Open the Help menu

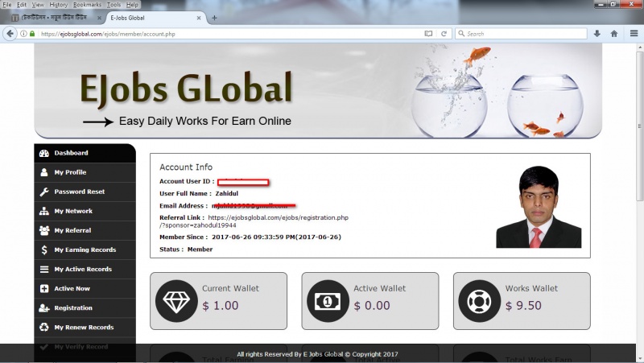132,5
